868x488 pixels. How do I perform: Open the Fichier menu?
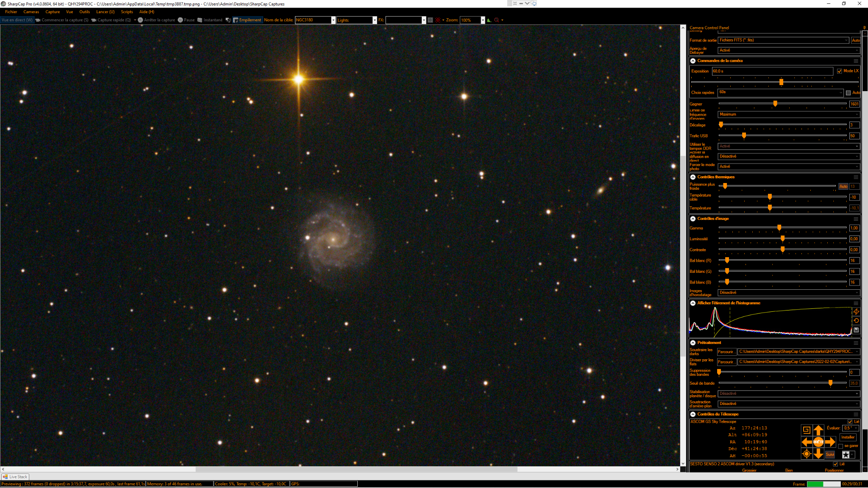(x=11, y=12)
